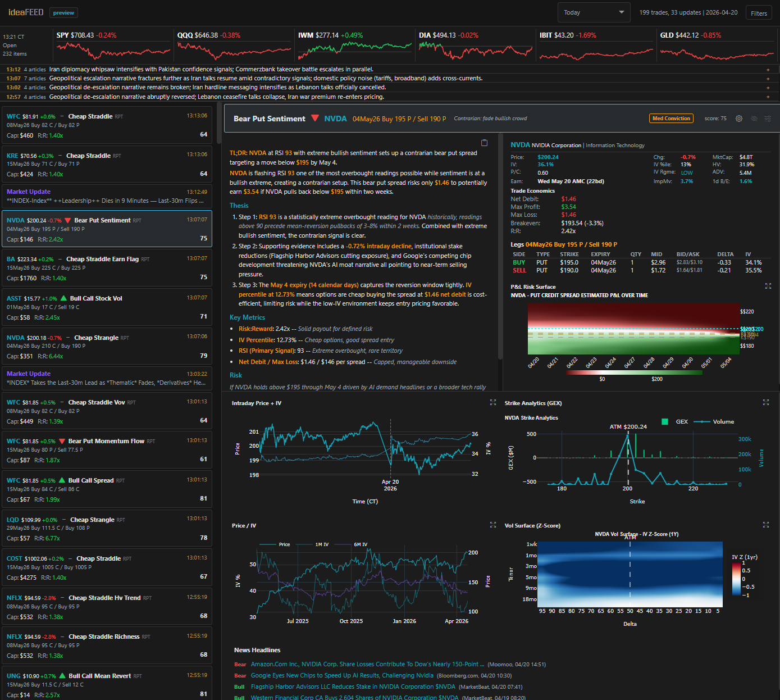Toggle the crossed-eye hide icon beside score
The image size is (780, 700).
[x=754, y=119]
